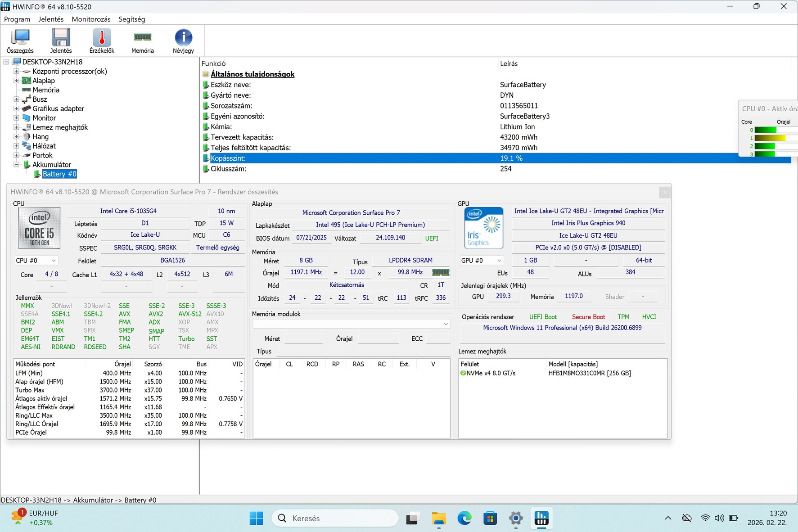Viewport: 798px width, 532px height.
Task: Collapse the Akkumulátor tree node
Action: [x=16, y=165]
